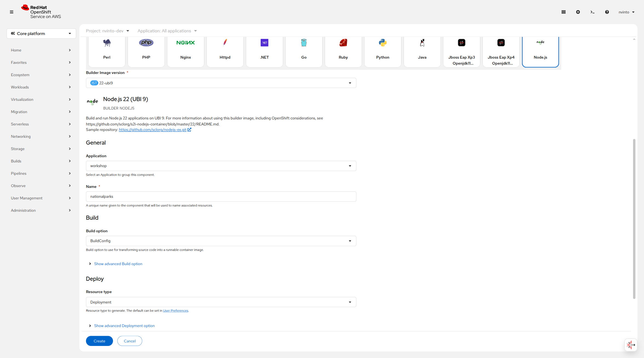Expand the Pipelines navigation menu
This screenshot has width=644, height=358.
(41, 173)
